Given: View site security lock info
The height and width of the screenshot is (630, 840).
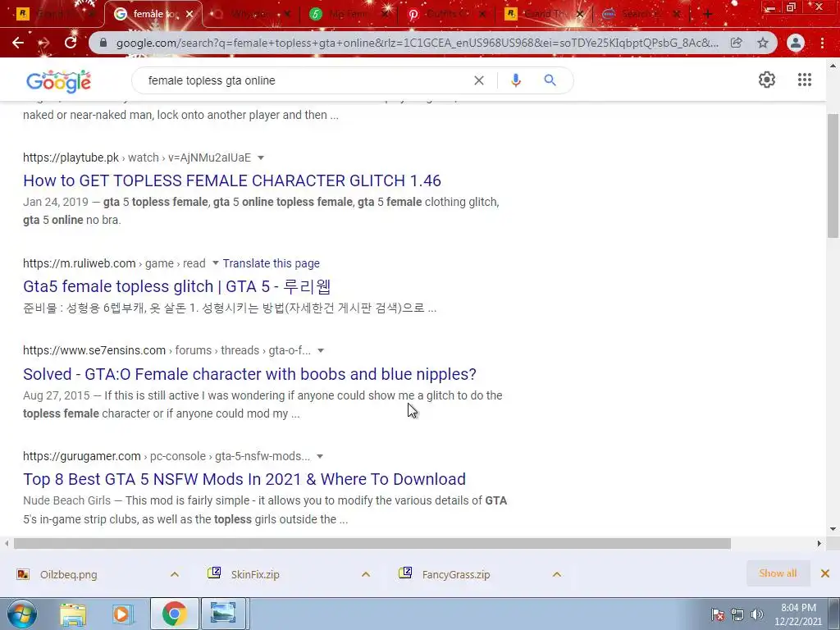Looking at the screenshot, I should tap(103, 43).
